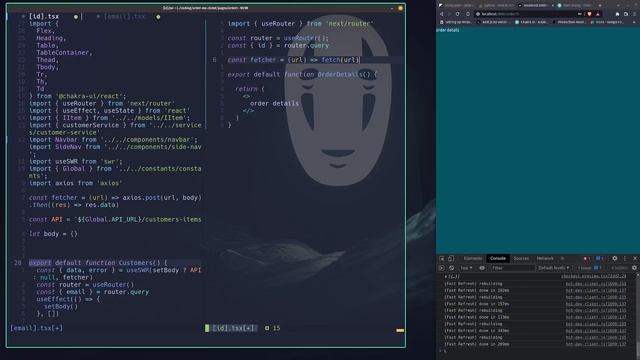
Task: Open the Sources tab in DevTools
Action: 521,258
